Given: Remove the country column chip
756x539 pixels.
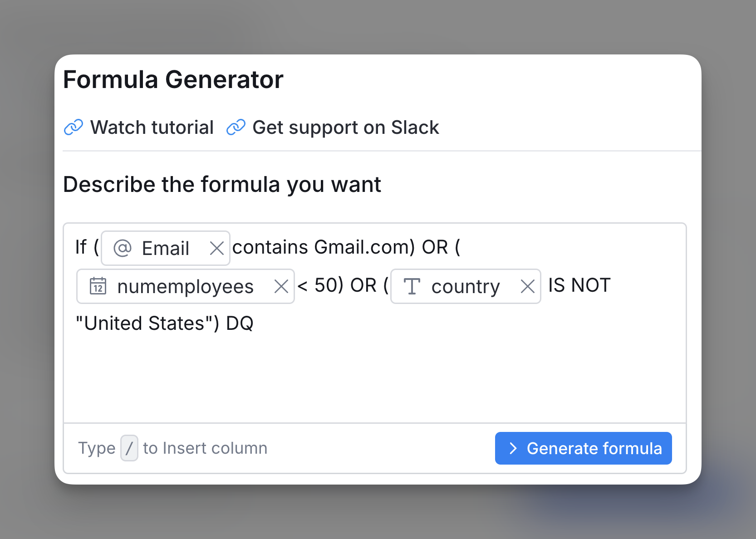Looking at the screenshot, I should point(527,286).
